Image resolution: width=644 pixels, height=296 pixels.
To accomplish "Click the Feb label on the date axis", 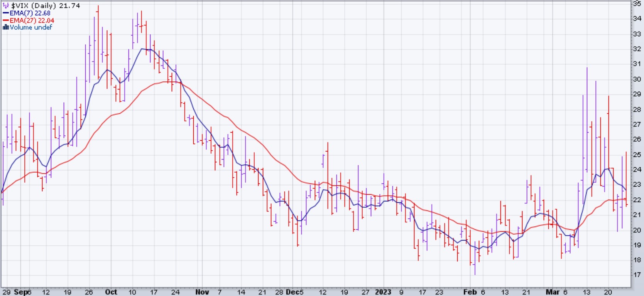I will (x=470, y=292).
